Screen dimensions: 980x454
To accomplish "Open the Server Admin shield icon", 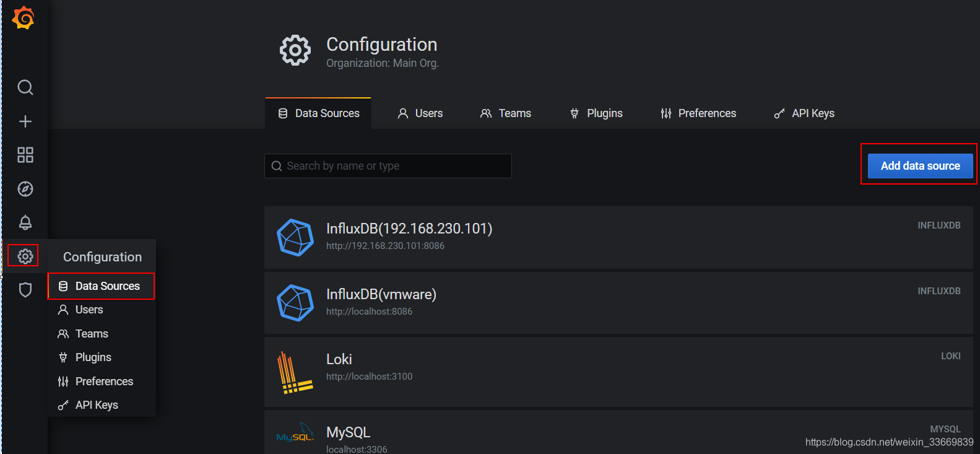I will click(25, 290).
